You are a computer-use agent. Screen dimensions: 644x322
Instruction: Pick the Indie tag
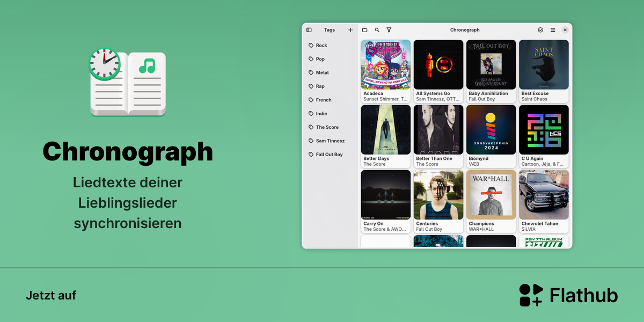[330, 114]
